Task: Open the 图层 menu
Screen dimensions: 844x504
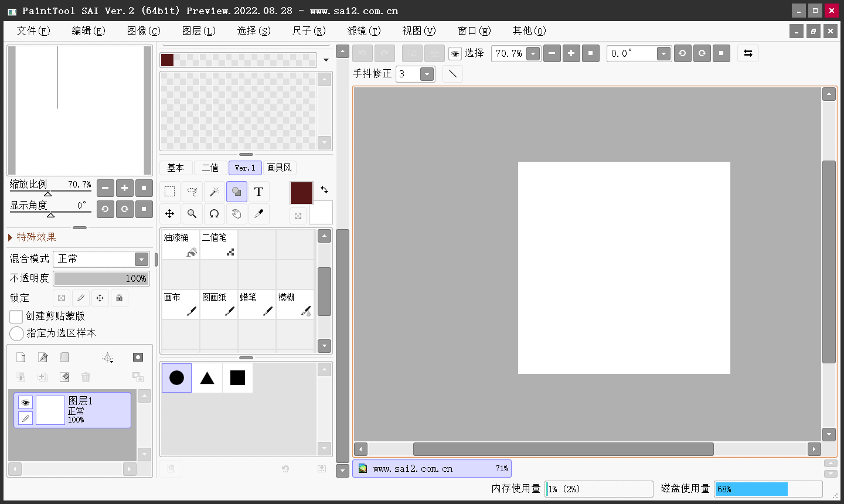Action: pyautogui.click(x=198, y=30)
